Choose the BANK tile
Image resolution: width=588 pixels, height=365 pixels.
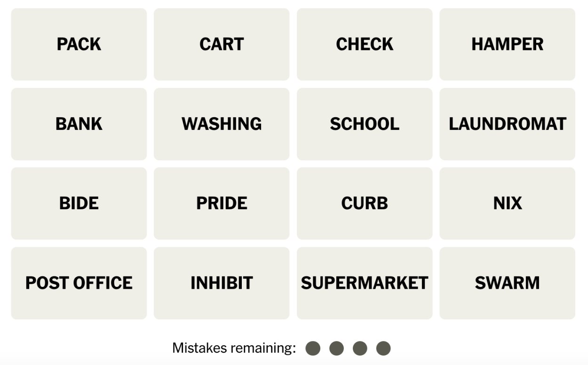(79, 124)
